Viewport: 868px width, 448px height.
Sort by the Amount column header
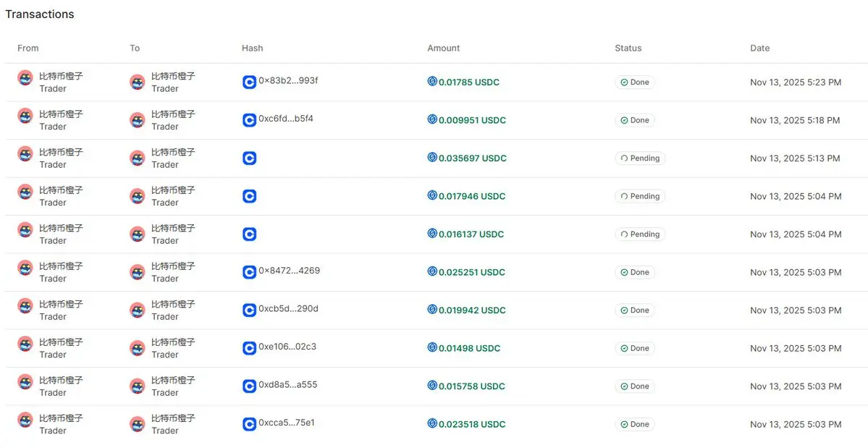click(x=444, y=48)
